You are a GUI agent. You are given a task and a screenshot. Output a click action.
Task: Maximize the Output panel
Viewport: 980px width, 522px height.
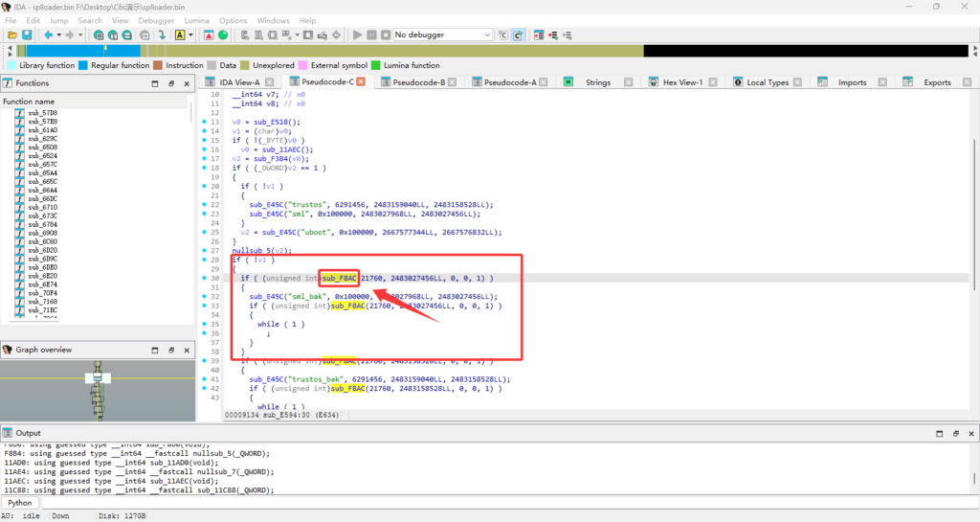tap(940, 433)
